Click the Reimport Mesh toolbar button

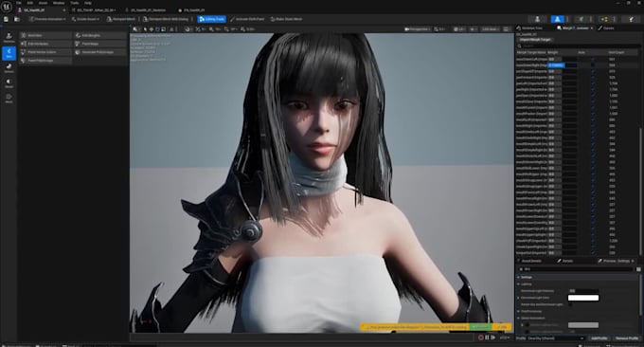click(121, 19)
